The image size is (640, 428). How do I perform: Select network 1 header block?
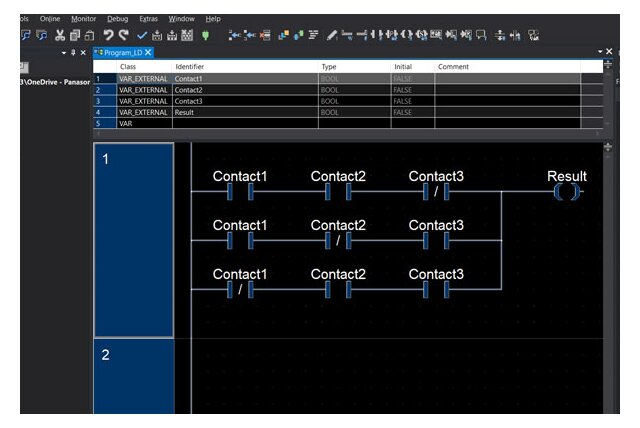pos(134,240)
